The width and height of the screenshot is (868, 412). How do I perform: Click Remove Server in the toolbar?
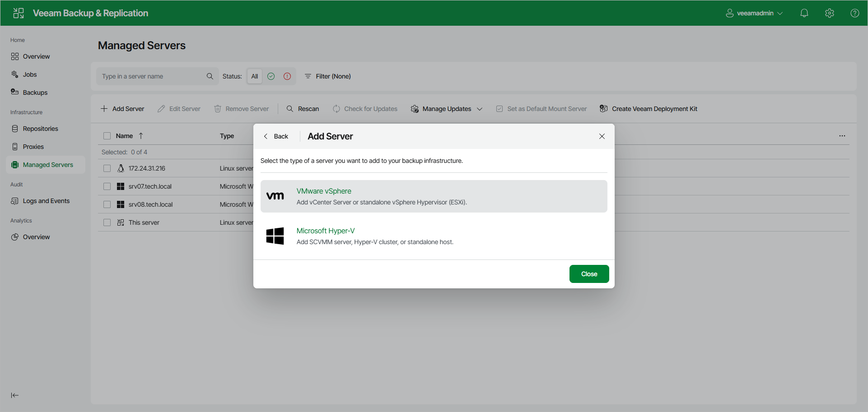coord(241,109)
